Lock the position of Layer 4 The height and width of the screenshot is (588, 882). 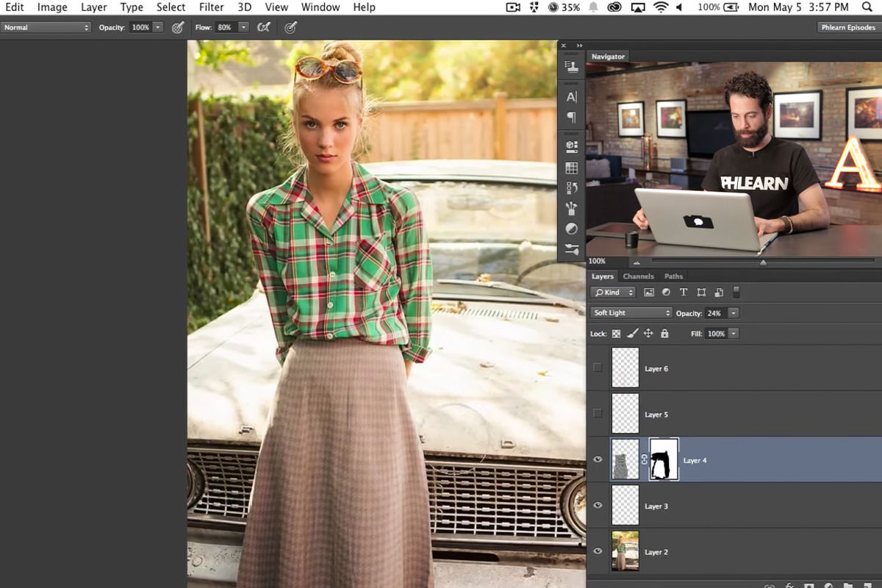[648, 333]
